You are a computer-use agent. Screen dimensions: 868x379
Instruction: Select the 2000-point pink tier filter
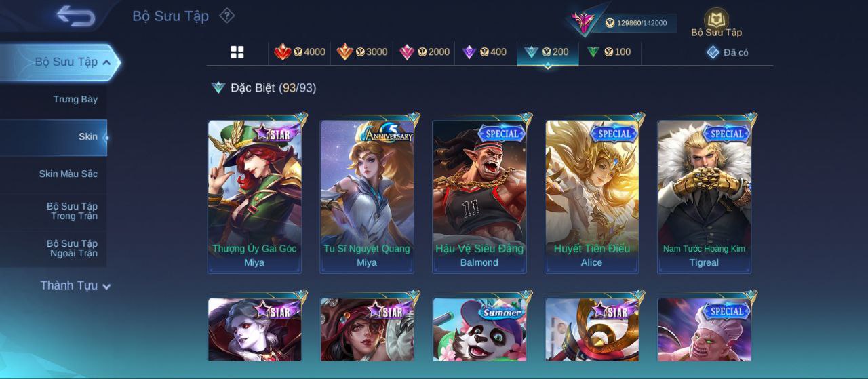click(425, 52)
